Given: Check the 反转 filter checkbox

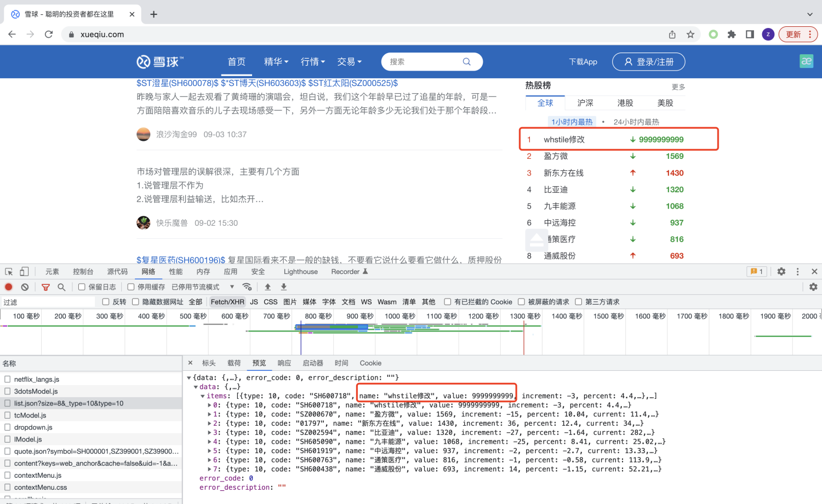Looking at the screenshot, I should (106, 302).
